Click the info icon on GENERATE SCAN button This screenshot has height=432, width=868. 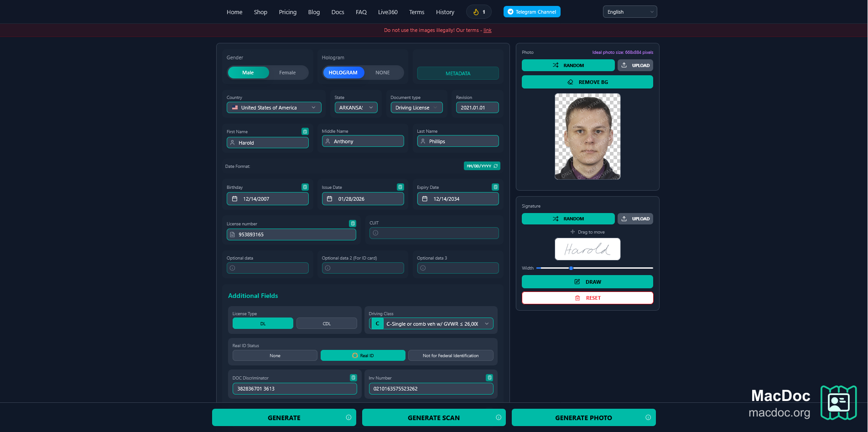(x=499, y=417)
